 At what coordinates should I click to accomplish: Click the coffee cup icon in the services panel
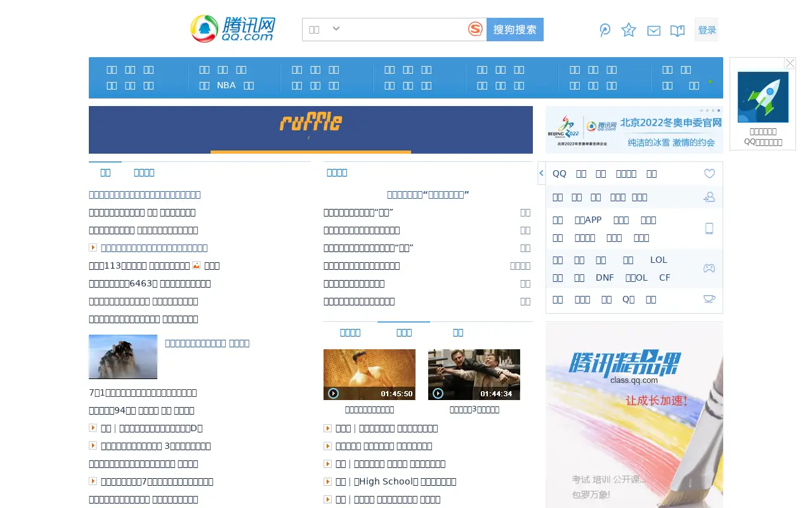tap(709, 299)
